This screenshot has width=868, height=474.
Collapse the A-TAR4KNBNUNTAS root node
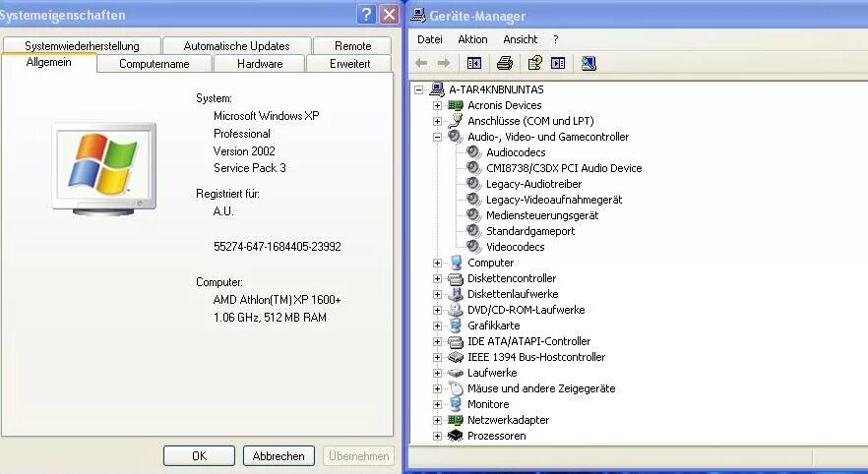[419, 89]
